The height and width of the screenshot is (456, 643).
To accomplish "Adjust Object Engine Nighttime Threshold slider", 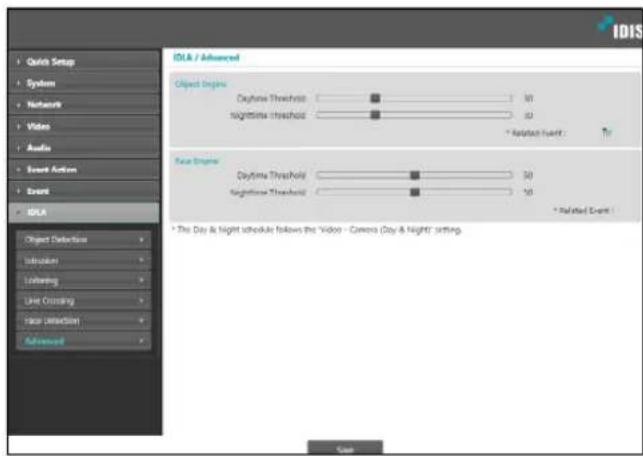I will [x=375, y=115].
